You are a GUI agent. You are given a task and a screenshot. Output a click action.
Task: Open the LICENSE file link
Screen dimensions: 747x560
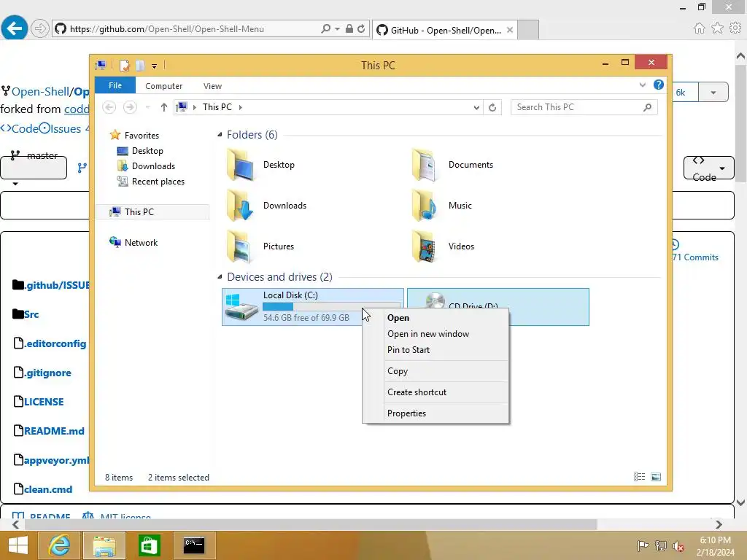click(x=44, y=402)
